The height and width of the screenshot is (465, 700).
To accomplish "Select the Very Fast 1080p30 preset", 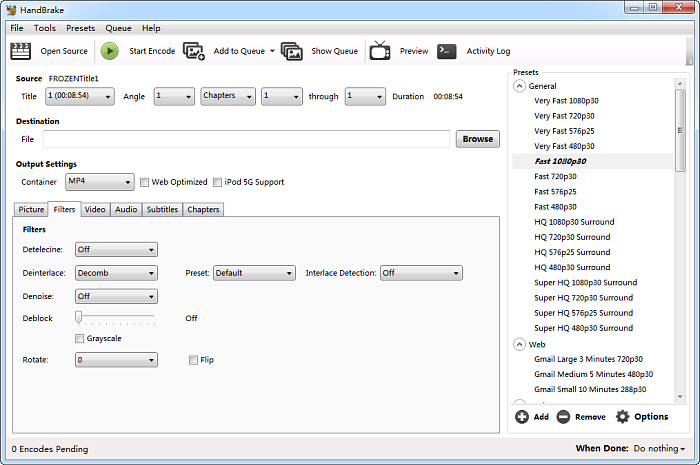I will [566, 101].
